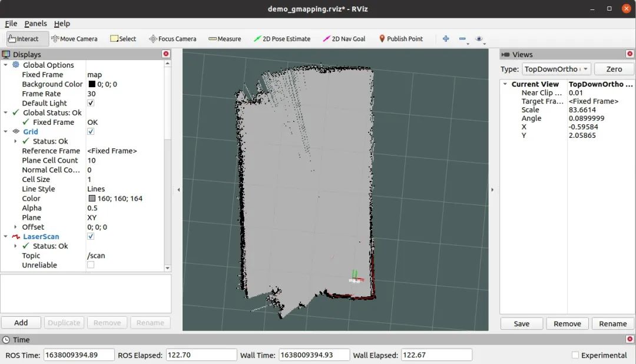Collapse the Global Options tree item
The image size is (636, 364).
click(x=6, y=65)
